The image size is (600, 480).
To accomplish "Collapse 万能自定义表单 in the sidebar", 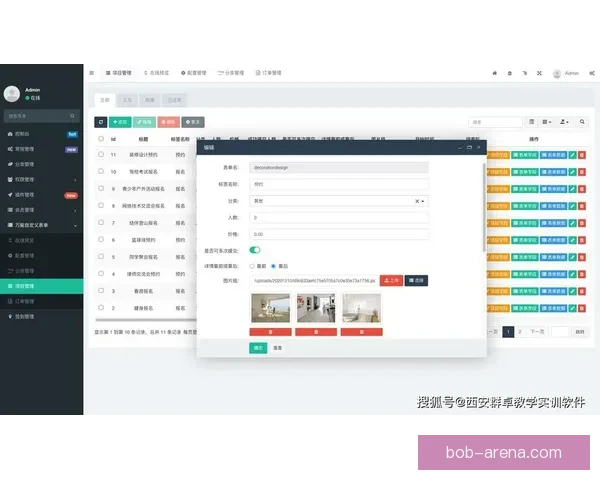I will click(42, 225).
